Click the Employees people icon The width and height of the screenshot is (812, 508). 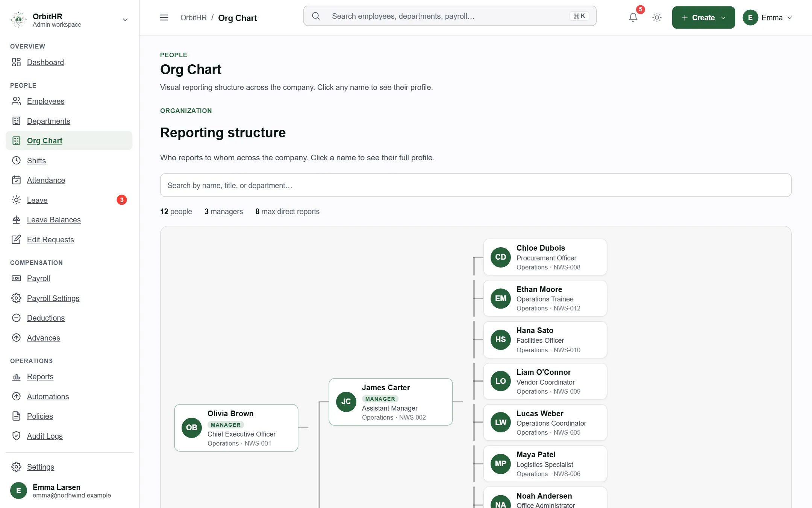pyautogui.click(x=16, y=101)
